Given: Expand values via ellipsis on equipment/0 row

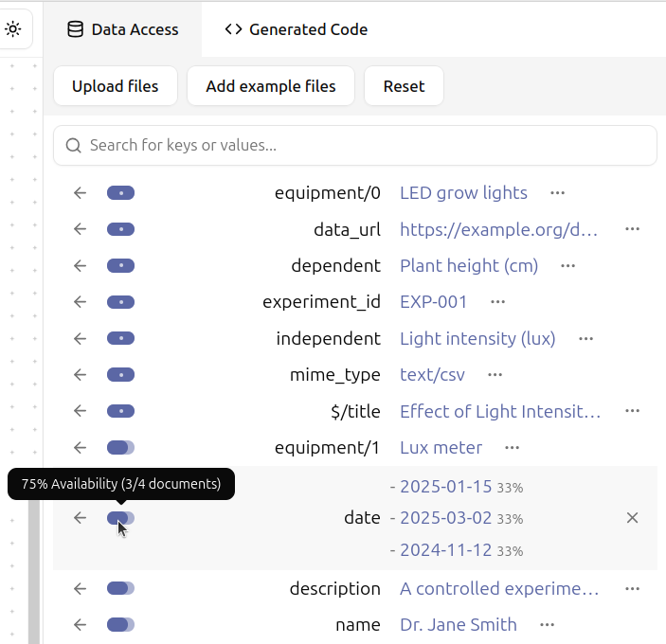Looking at the screenshot, I should coord(557,193).
